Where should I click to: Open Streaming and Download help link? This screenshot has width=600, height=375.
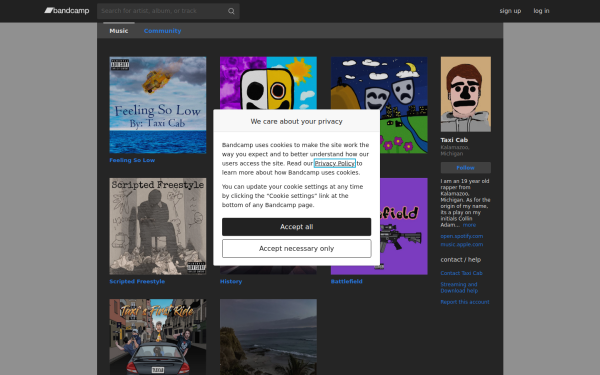459,287
